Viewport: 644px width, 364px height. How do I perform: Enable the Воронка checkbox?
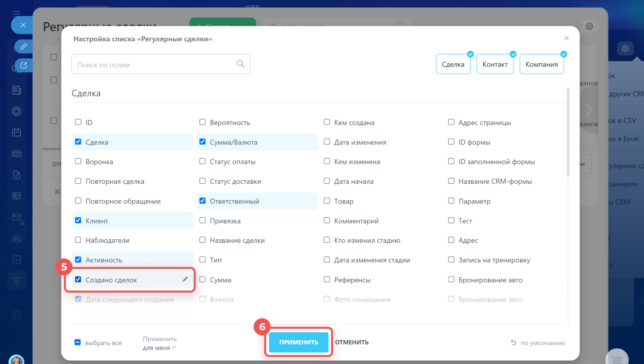(78, 161)
